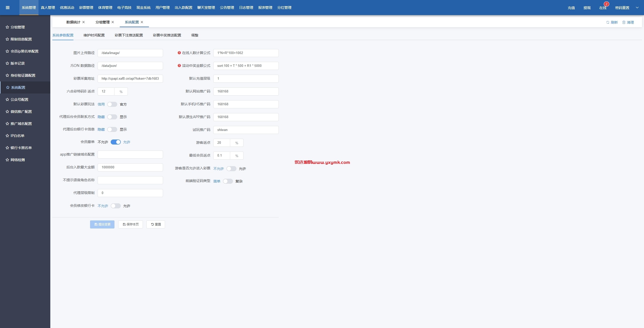Click the 重置 reset button
644x328 pixels.
(x=156, y=224)
